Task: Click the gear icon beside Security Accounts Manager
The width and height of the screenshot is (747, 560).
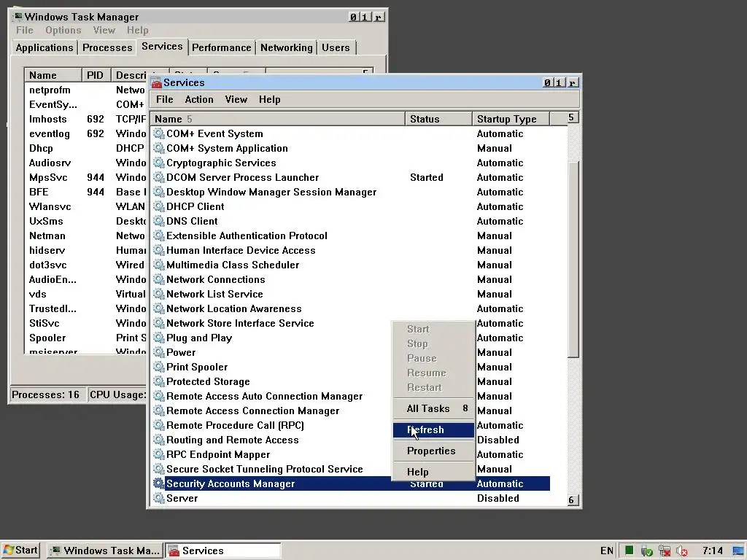Action: click(158, 483)
